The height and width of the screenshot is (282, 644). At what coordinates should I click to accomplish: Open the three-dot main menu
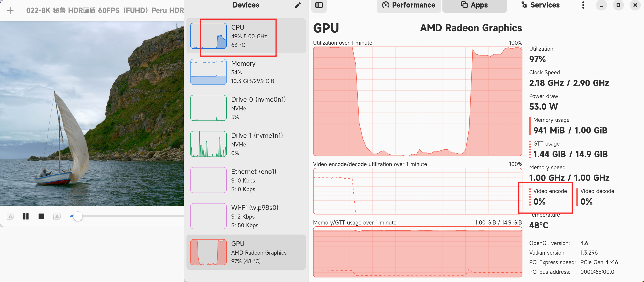583,5
